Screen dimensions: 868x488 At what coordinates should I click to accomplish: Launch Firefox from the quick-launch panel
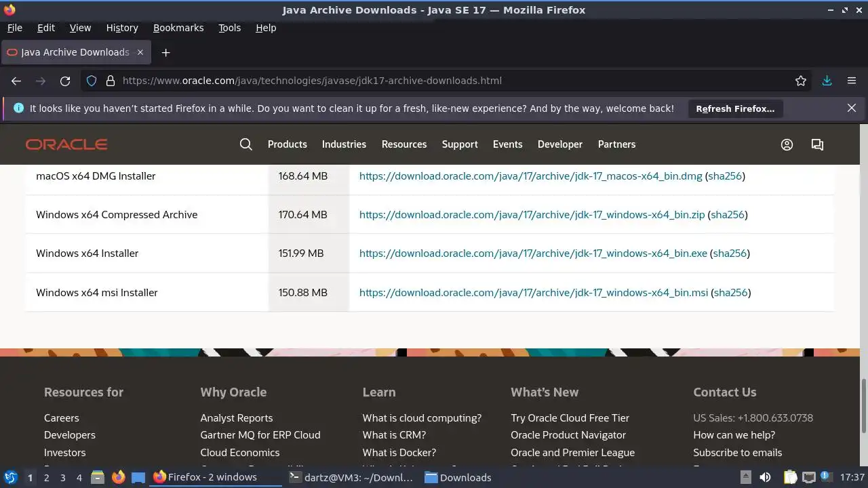click(118, 477)
